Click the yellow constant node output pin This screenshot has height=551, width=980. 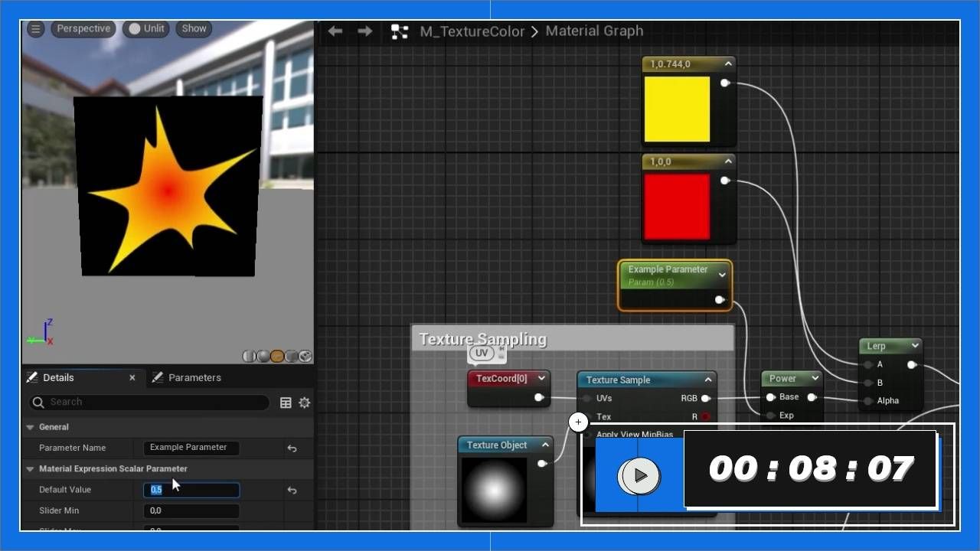coord(724,83)
